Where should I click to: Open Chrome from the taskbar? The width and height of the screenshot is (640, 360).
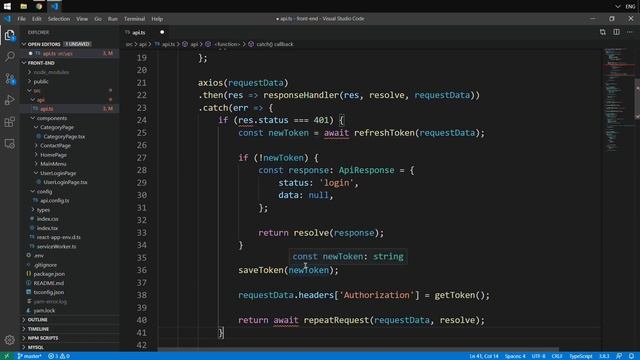(39, 6)
